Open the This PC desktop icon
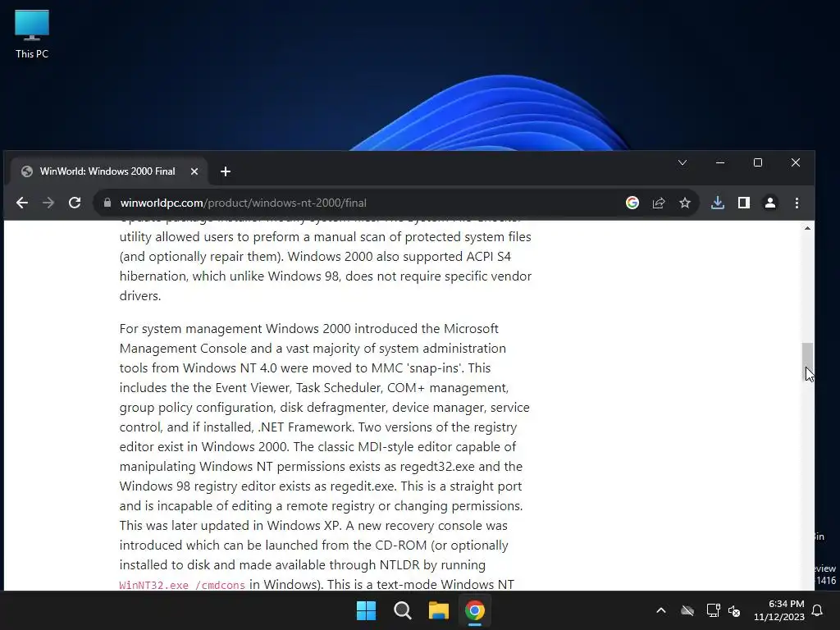840x630 pixels. coord(32,34)
